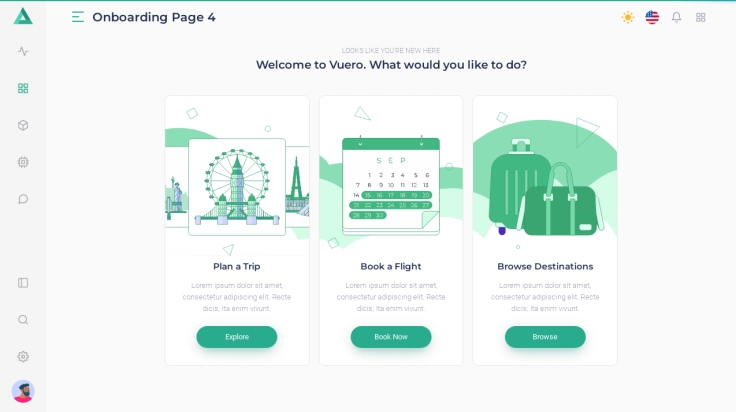
Task: Click the search icon in sidebar
Action: (23, 320)
